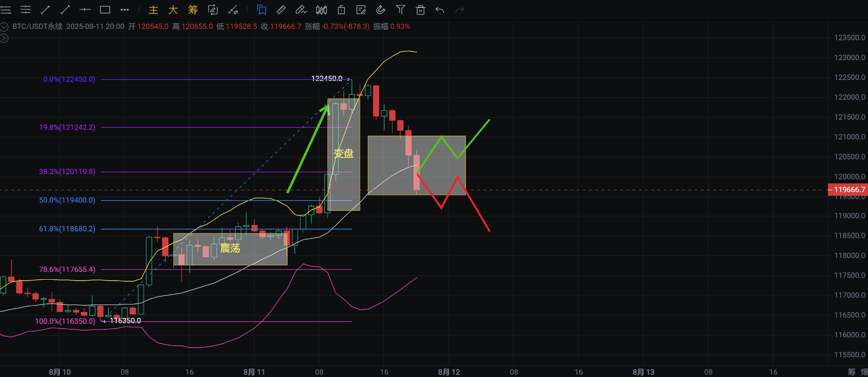Click the high price 120655.0
Image resolution: width=868 pixels, height=377 pixels.
pyautogui.click(x=197, y=26)
